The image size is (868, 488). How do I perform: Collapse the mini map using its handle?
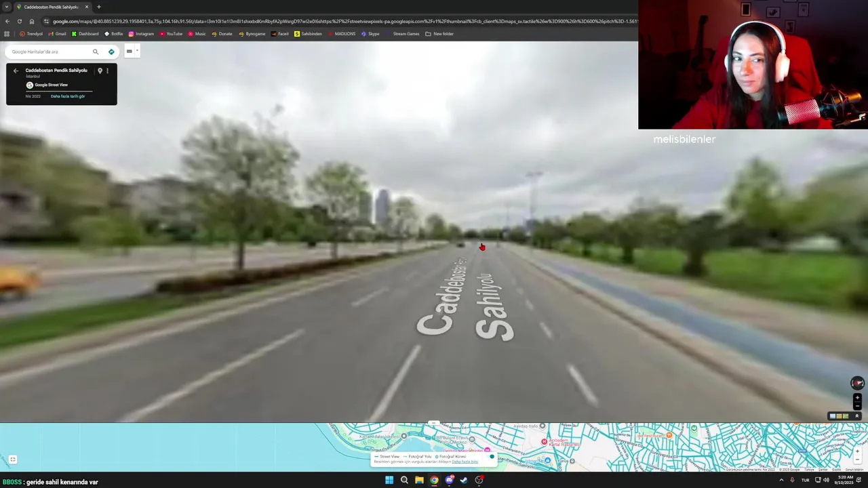pos(434,423)
